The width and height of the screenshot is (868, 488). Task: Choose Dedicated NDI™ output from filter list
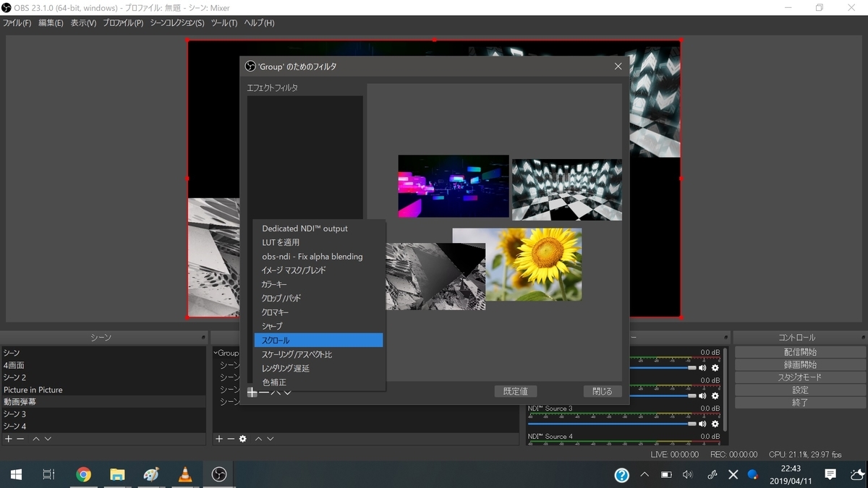click(318, 228)
